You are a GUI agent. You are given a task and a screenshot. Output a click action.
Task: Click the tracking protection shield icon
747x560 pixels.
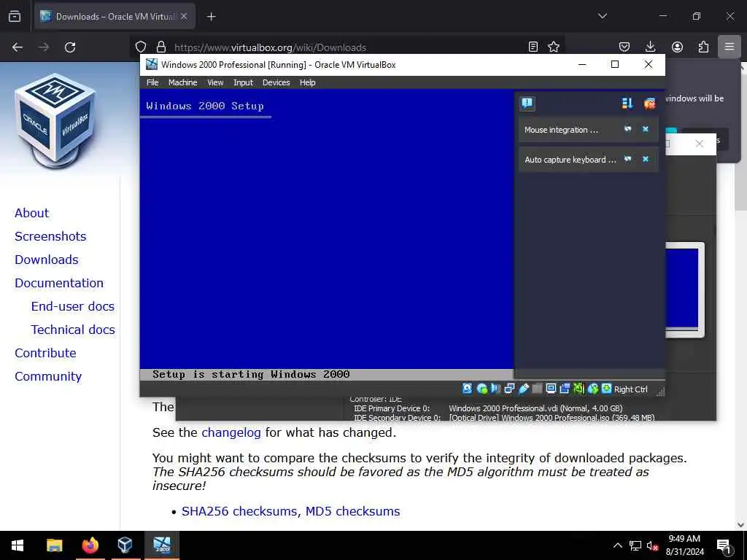pyautogui.click(x=141, y=47)
